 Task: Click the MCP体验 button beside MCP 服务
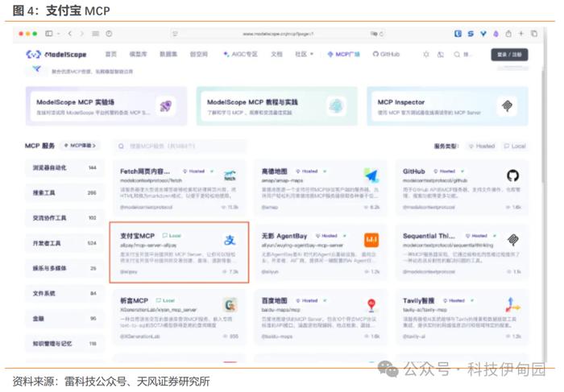pos(80,146)
